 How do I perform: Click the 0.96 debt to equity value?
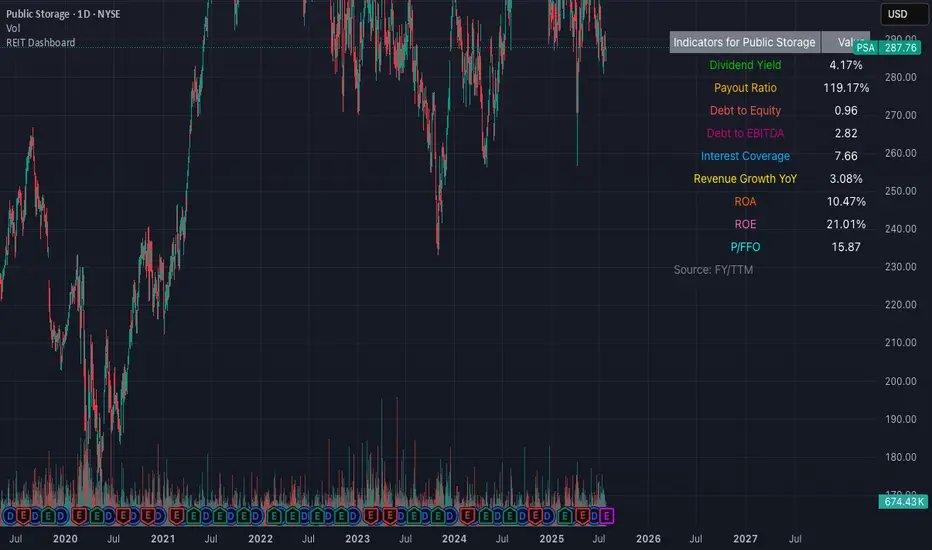tap(845, 111)
